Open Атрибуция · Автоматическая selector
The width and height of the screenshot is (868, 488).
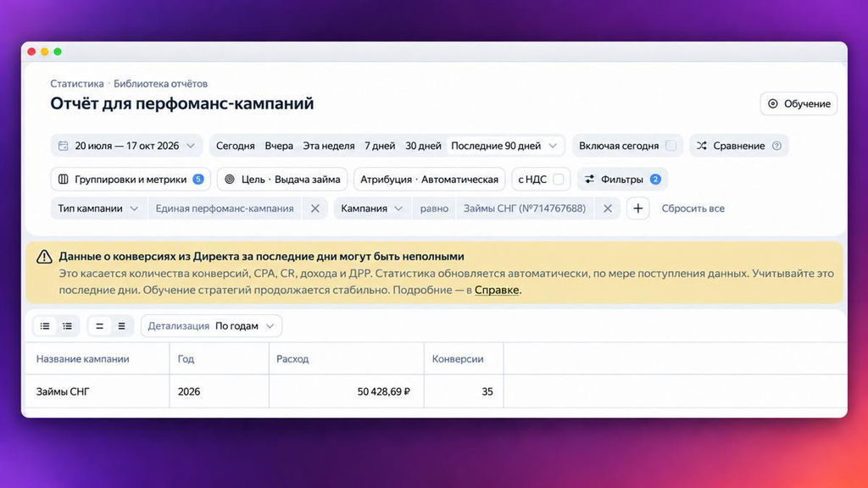pyautogui.click(x=429, y=180)
